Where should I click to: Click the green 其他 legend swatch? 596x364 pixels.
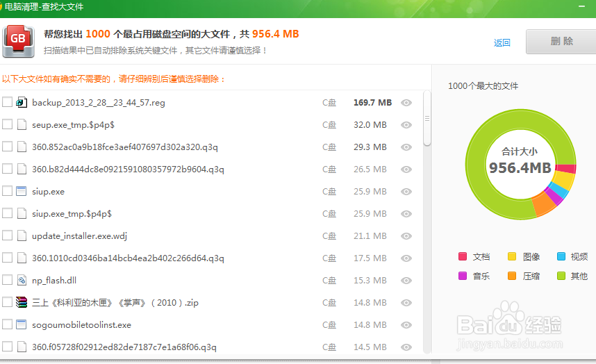coord(561,276)
